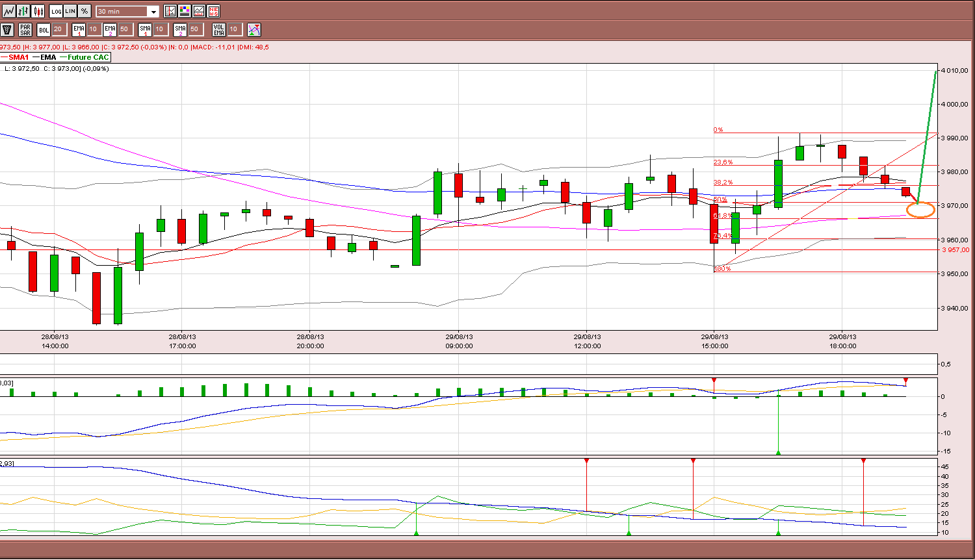Switch to candlestick chart display
Viewport: 975px width, 560px height.
(38, 11)
